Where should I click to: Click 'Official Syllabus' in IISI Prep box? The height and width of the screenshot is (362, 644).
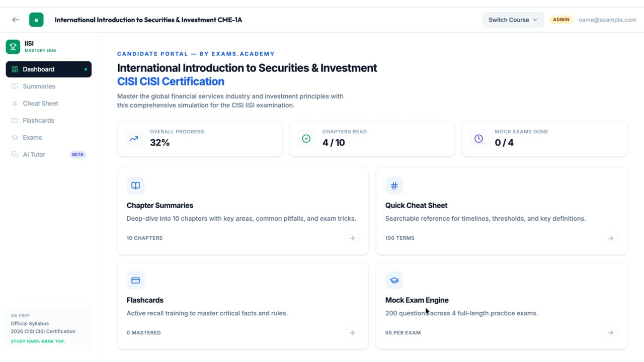tap(30, 324)
